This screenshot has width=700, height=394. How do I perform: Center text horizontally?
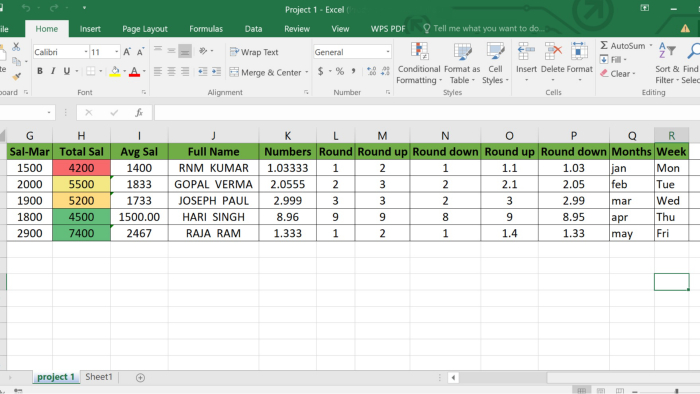pyautogui.click(x=171, y=71)
